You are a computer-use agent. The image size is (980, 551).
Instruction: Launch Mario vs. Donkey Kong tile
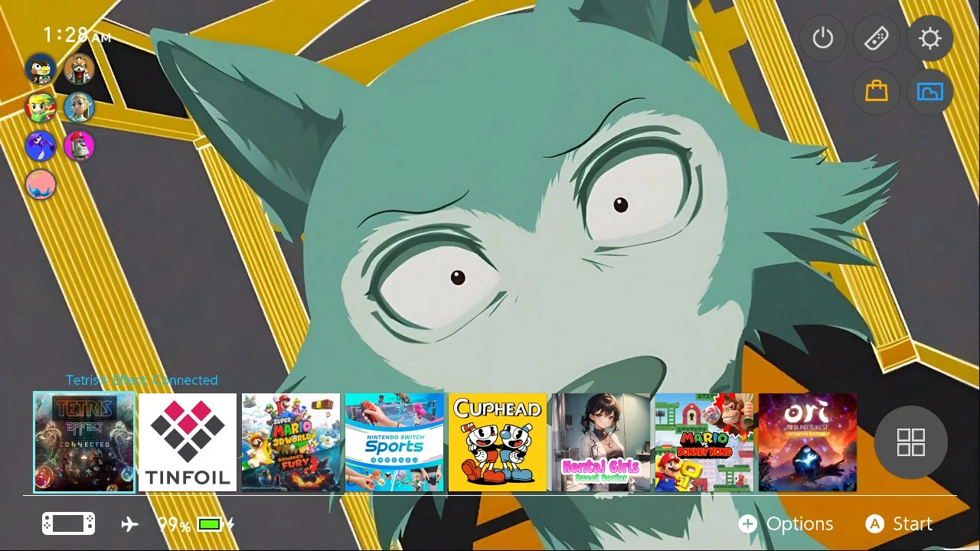click(x=704, y=442)
